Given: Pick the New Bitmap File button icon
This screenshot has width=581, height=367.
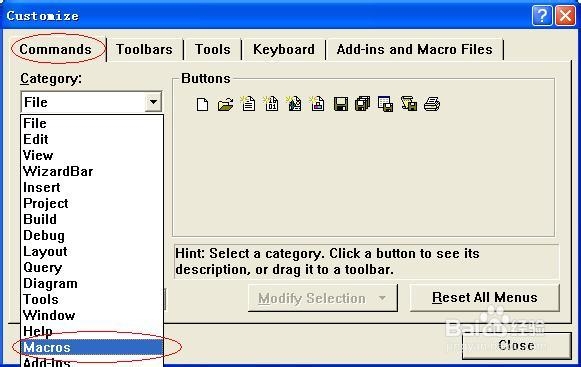Looking at the screenshot, I should tap(294, 104).
